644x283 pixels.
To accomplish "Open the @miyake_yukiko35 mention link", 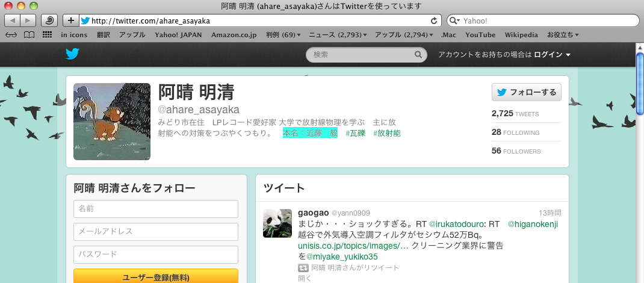I will 342,257.
